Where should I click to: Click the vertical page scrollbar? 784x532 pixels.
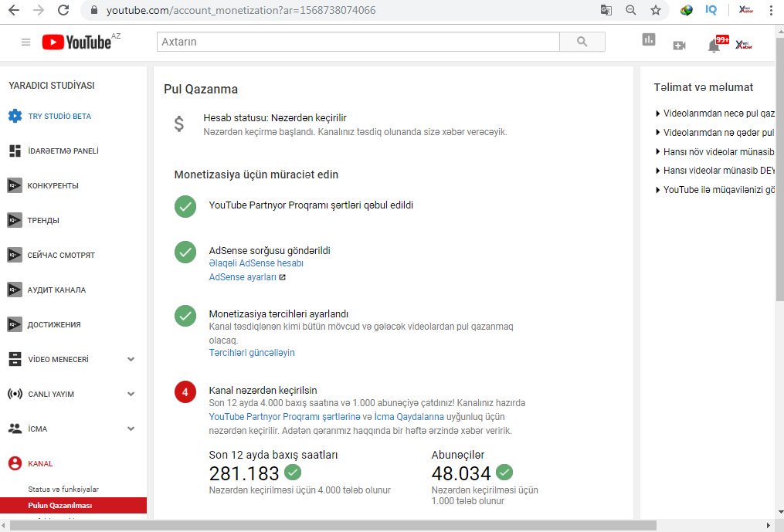coord(779,170)
